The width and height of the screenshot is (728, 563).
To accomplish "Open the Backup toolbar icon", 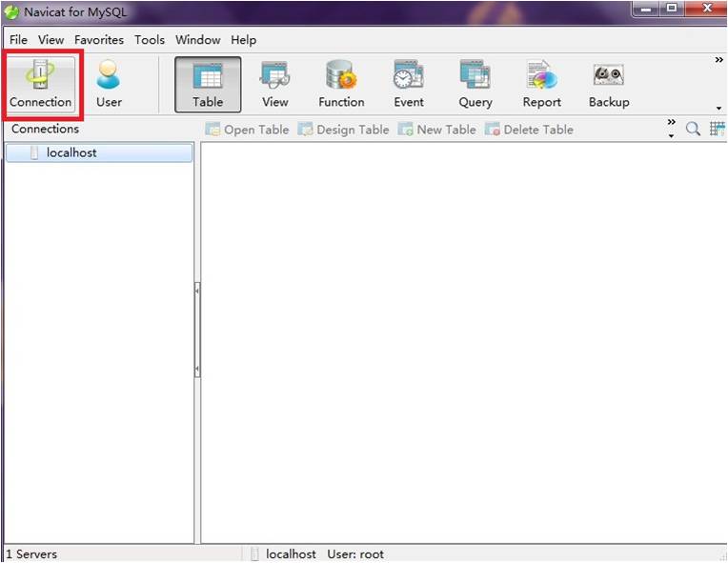I will click(x=608, y=84).
